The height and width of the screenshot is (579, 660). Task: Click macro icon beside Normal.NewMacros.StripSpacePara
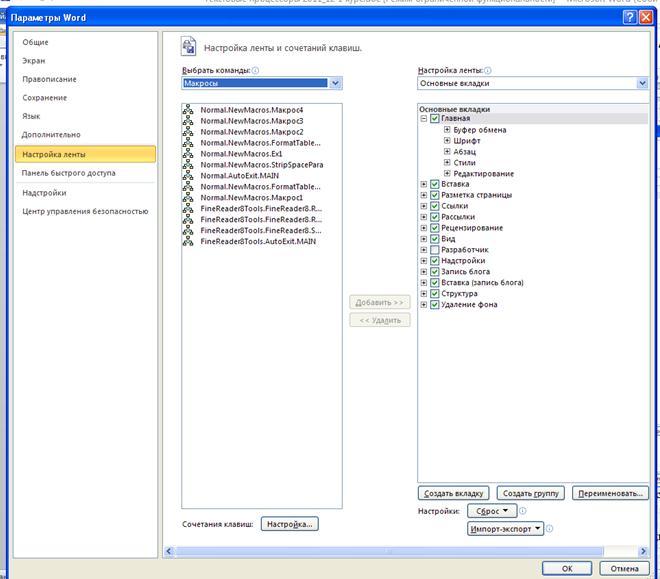tap(188, 165)
